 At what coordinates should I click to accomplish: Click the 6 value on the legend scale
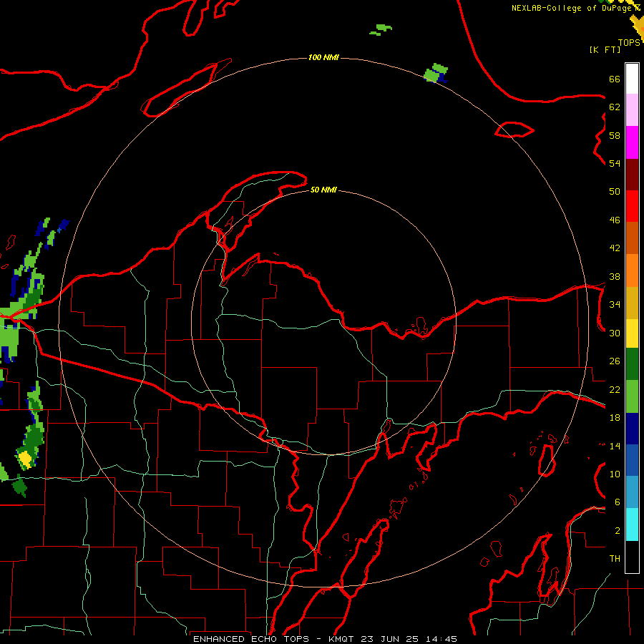(x=617, y=502)
